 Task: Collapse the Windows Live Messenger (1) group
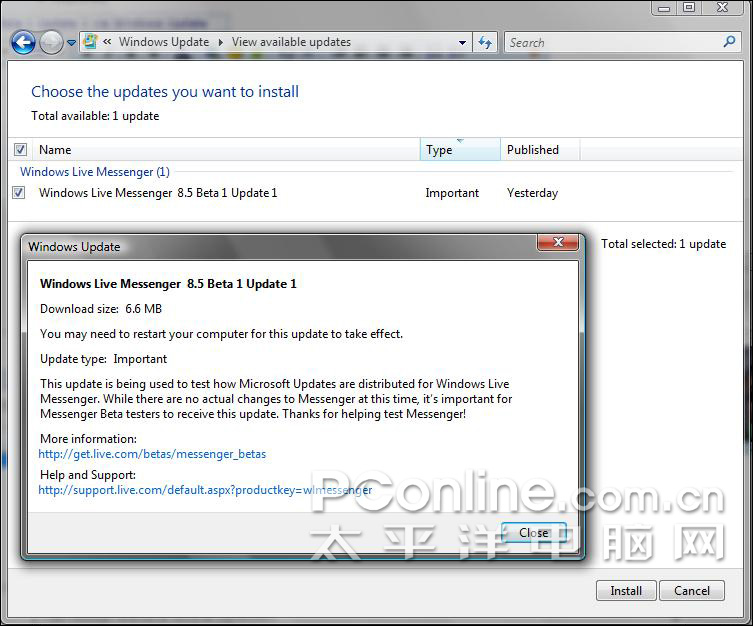pyautogui.click(x=95, y=172)
